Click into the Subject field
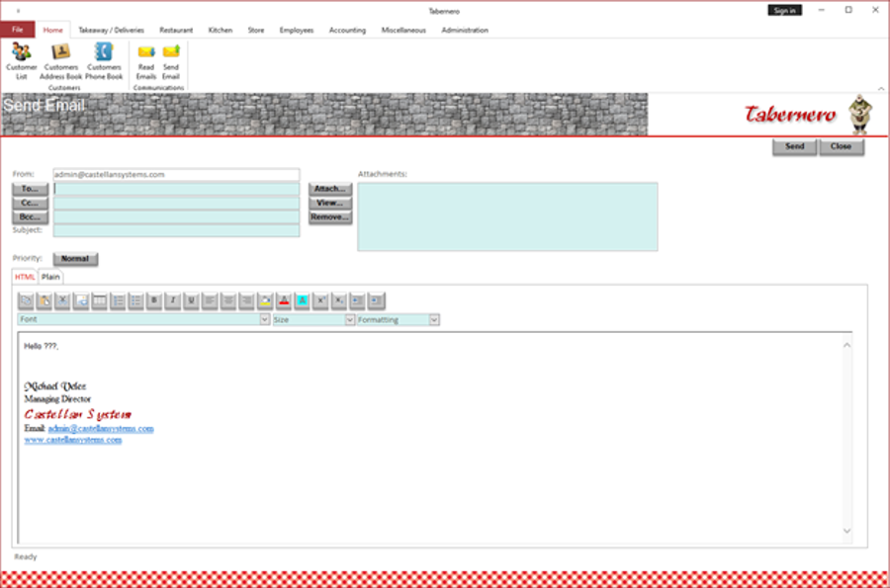Viewport: 890px width, 588px height. tap(177, 231)
